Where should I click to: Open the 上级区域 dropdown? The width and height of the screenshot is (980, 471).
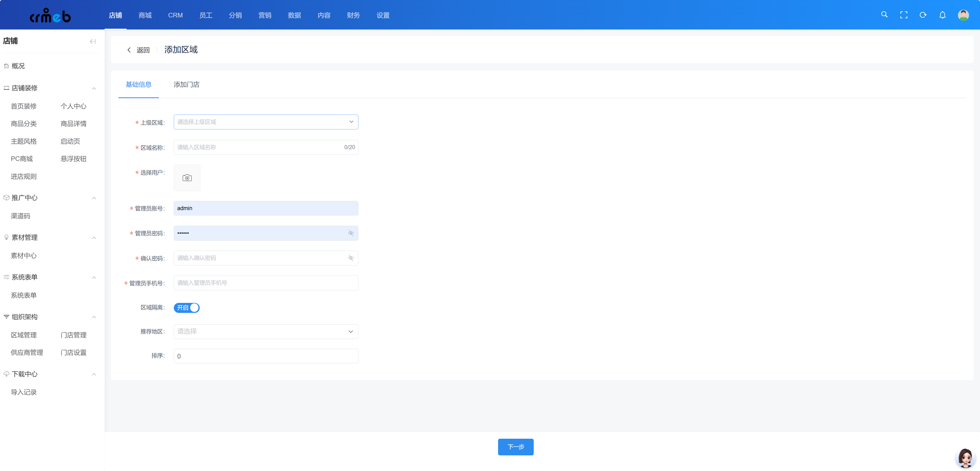point(266,122)
